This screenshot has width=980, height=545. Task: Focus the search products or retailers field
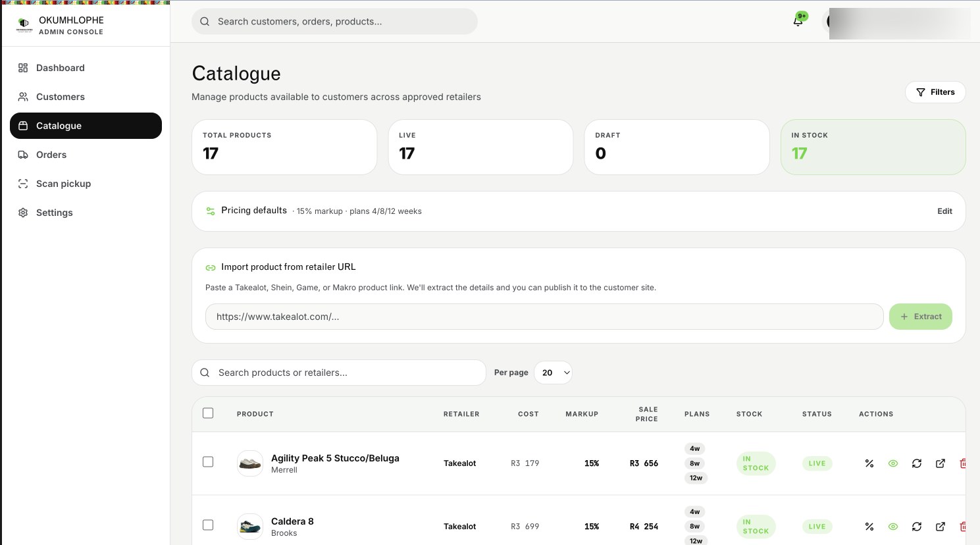tap(339, 373)
